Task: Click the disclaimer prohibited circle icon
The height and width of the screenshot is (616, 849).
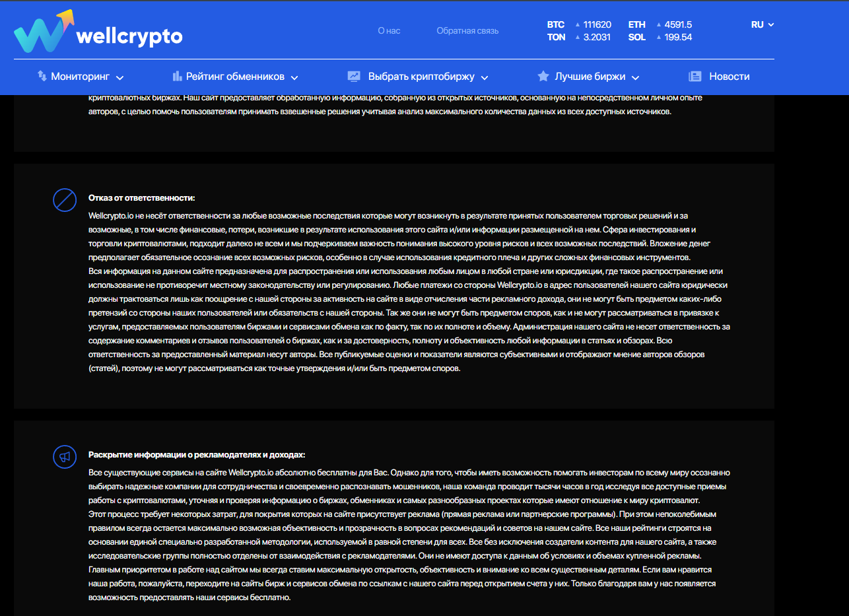Action: pyautogui.click(x=65, y=199)
